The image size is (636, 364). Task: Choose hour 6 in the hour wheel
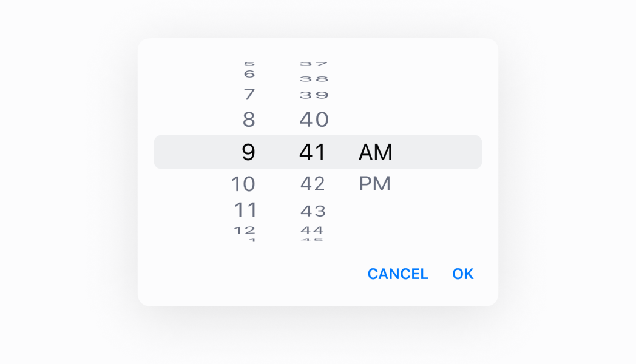coord(249,74)
